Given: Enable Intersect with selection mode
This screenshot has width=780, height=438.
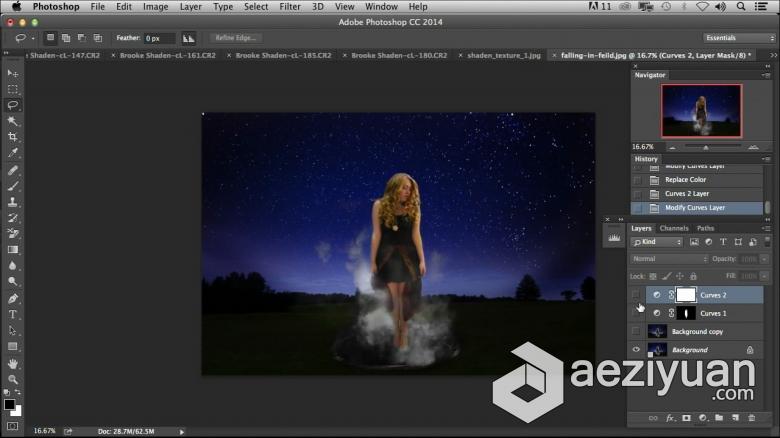Looking at the screenshot, I should pyautogui.click(x=98, y=38).
